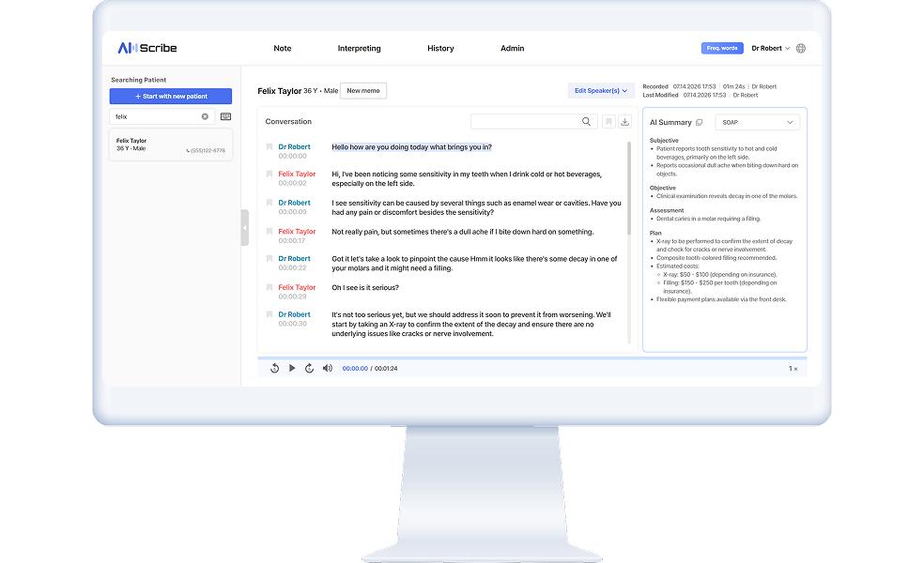
Task: Click the fast-forward playback icon
Action: pos(309,368)
